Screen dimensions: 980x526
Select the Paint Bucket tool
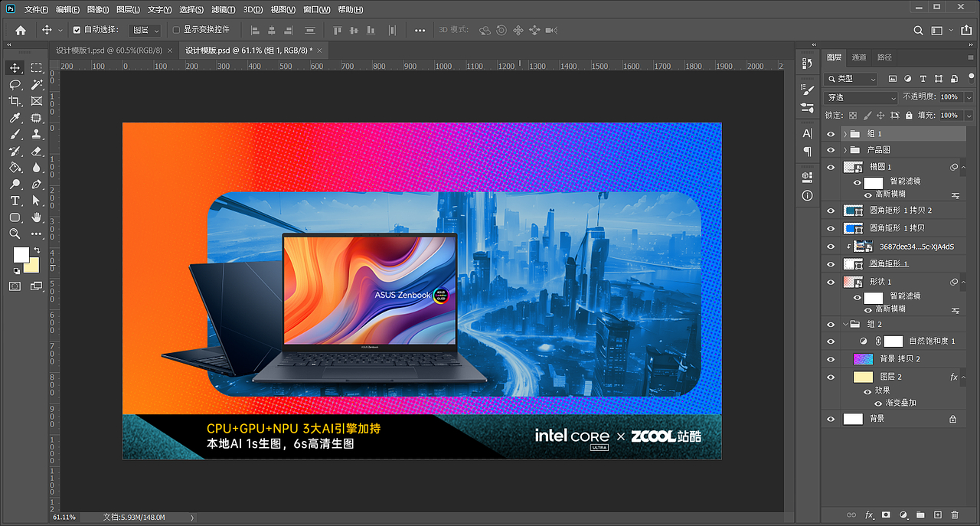(15, 167)
